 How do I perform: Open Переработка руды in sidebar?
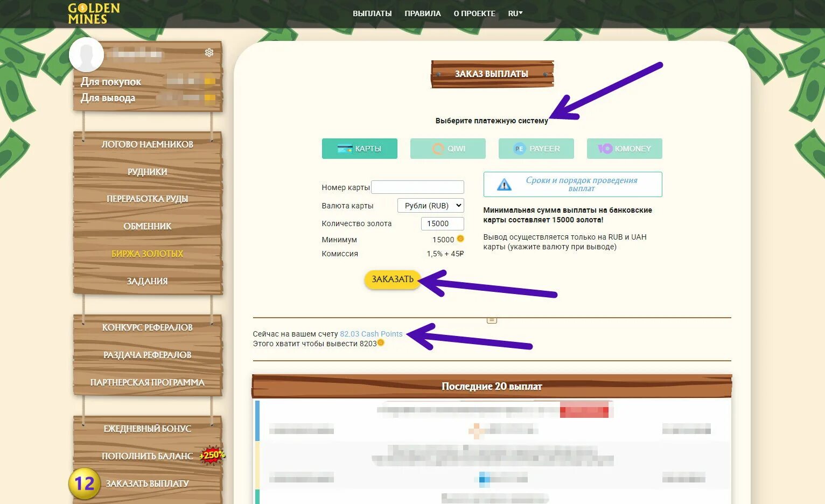tap(147, 199)
